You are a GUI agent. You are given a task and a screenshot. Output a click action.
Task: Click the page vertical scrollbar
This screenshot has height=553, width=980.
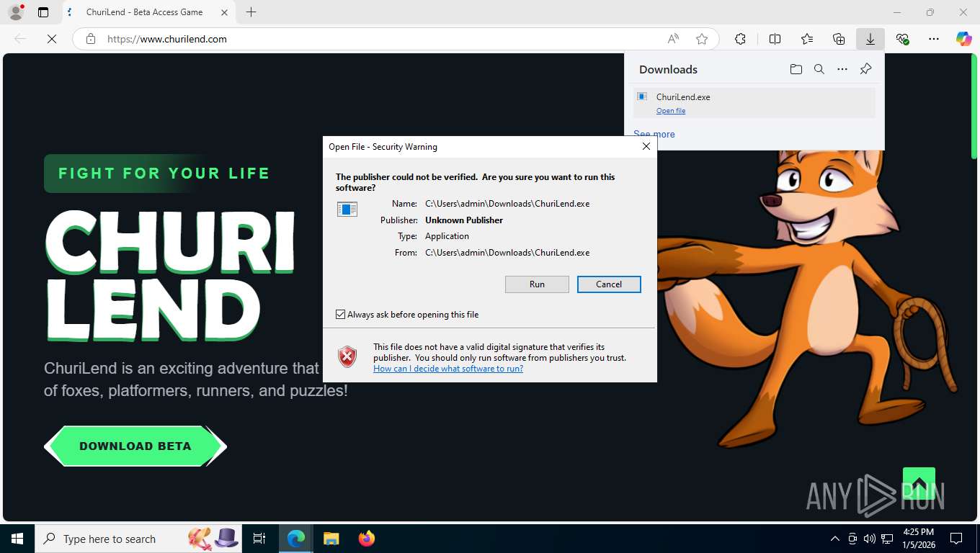[974, 106]
